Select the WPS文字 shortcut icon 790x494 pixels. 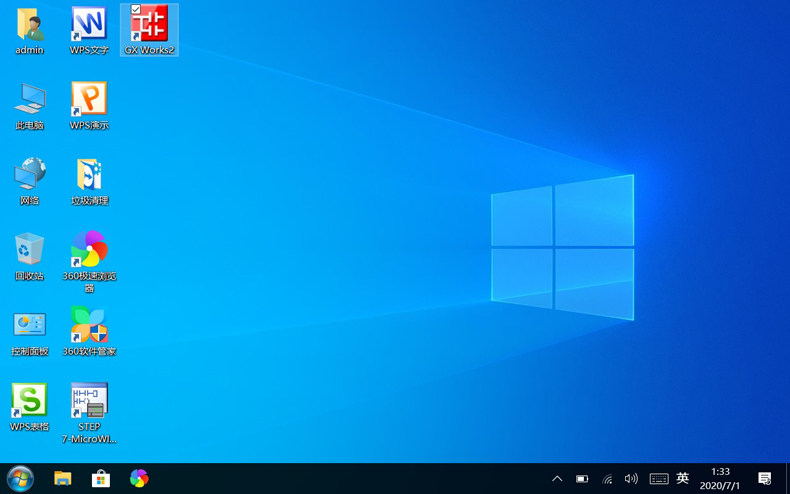tap(89, 24)
